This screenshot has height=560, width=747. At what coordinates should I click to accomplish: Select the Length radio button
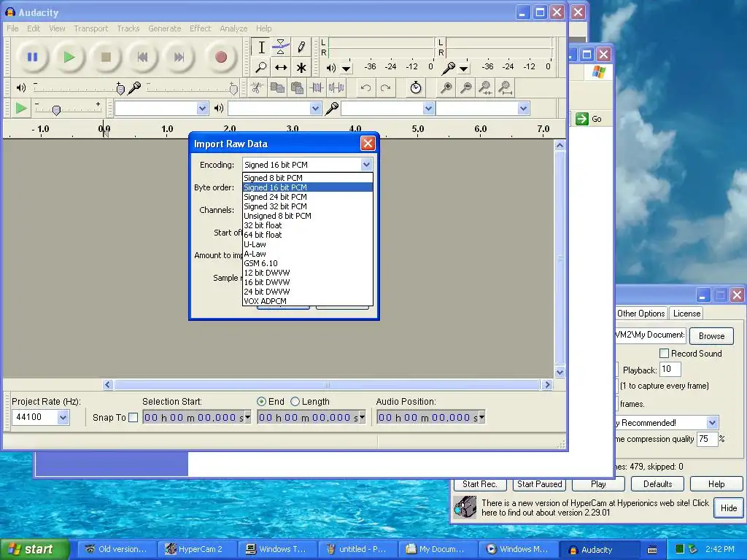coord(295,402)
